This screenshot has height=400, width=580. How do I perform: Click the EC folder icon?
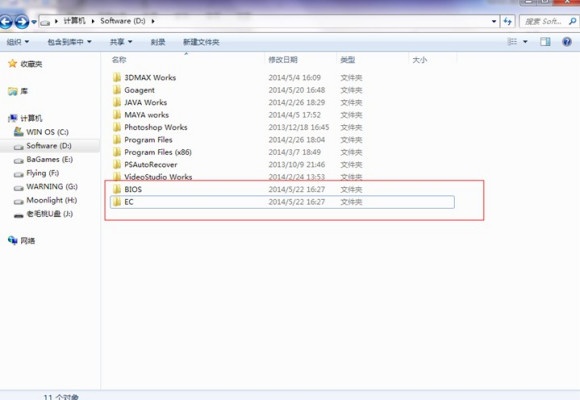[117, 202]
